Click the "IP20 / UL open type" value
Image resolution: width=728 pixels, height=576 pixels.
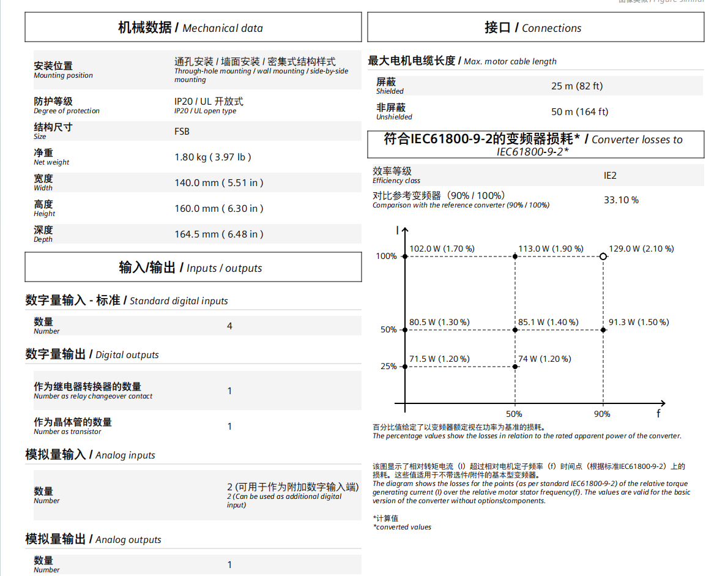205,111
